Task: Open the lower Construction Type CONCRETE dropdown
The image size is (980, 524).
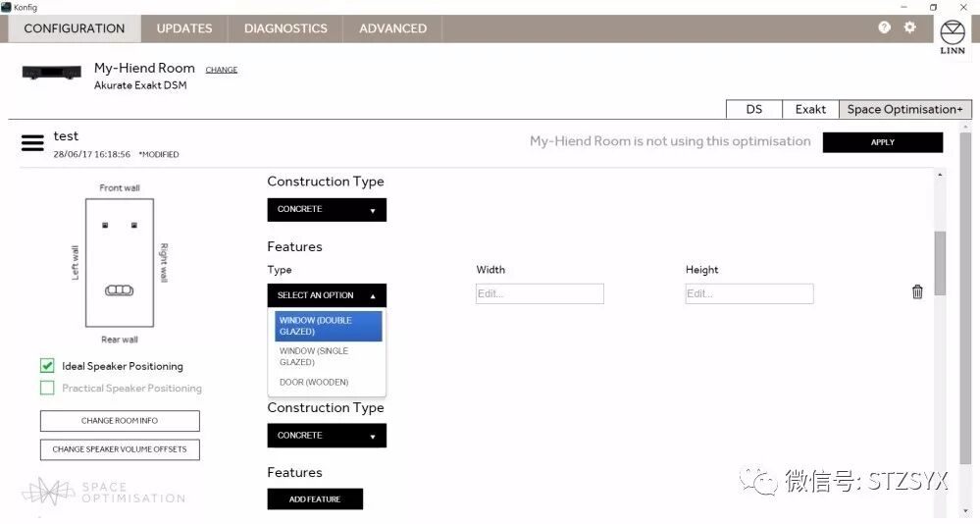Action: coord(327,436)
